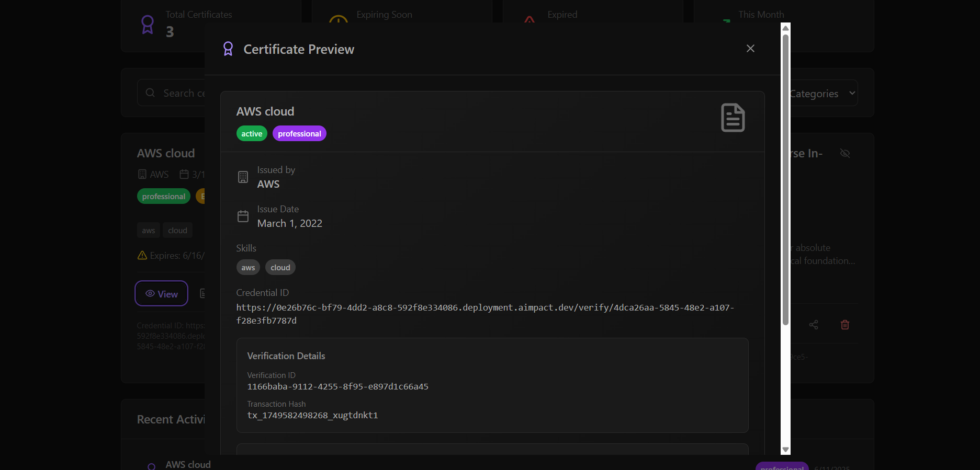Click transaction hash tx_1749582498268_xugtdnkt1
980x470 pixels.
coord(312,416)
